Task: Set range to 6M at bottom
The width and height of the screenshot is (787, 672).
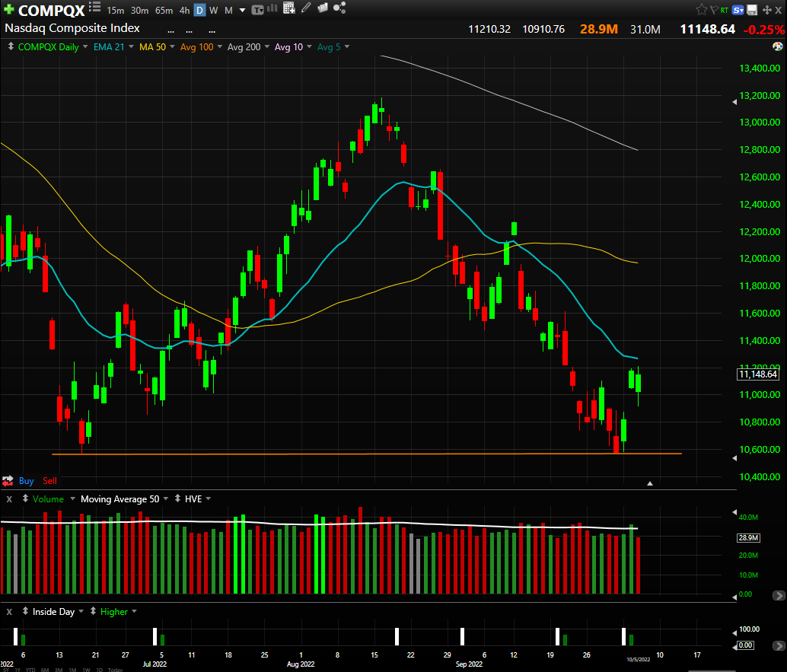Action: tap(45, 670)
